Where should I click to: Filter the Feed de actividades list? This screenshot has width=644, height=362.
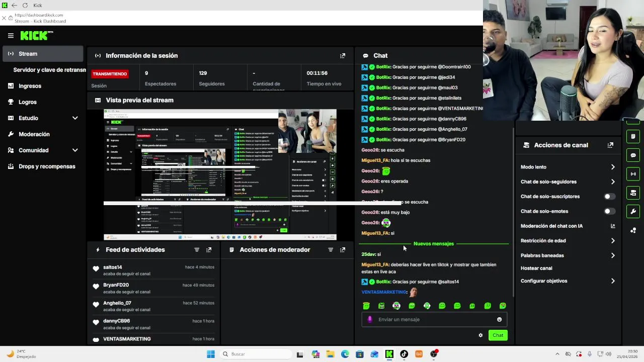(197, 250)
